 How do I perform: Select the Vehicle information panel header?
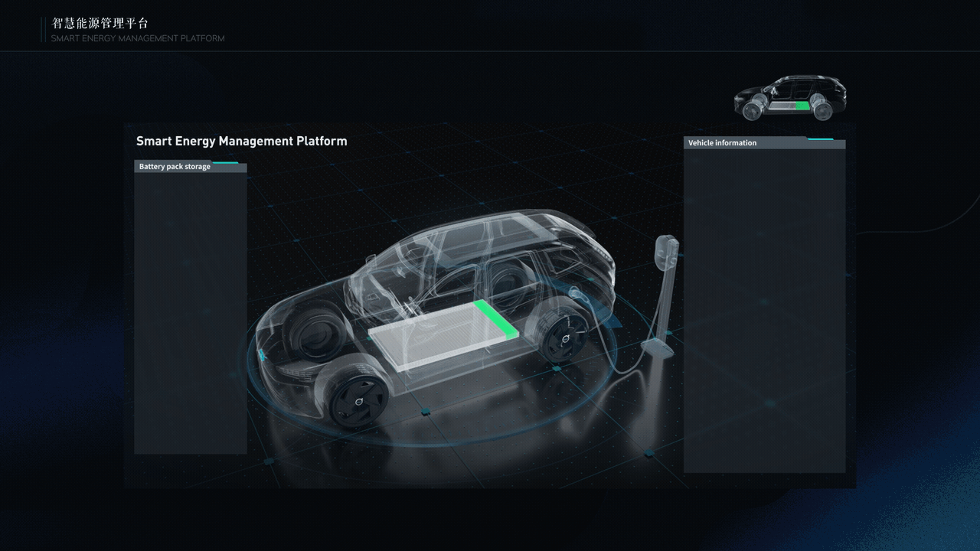point(764,143)
